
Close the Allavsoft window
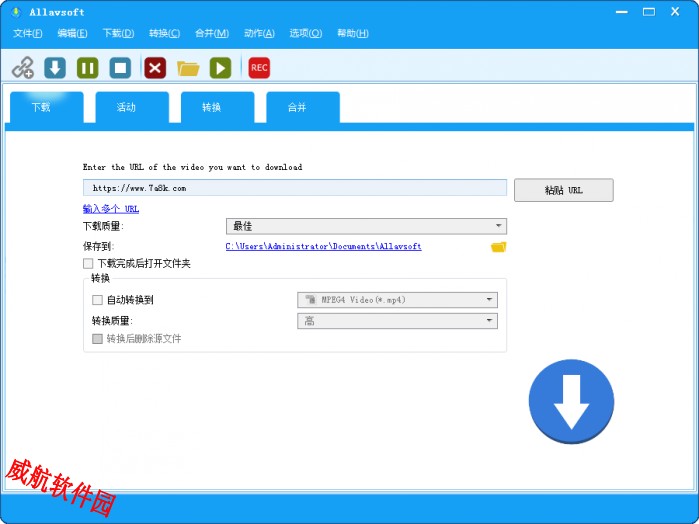pyautogui.click(x=675, y=12)
